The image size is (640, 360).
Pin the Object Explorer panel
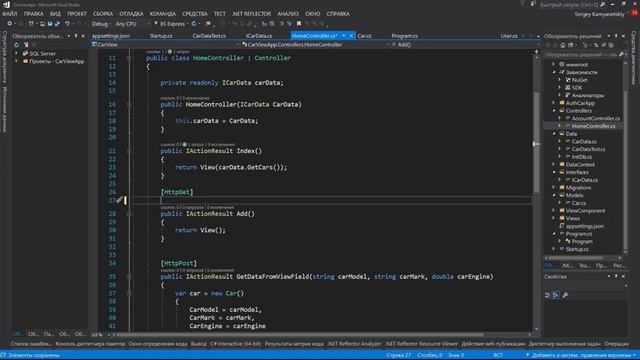pos(76,36)
